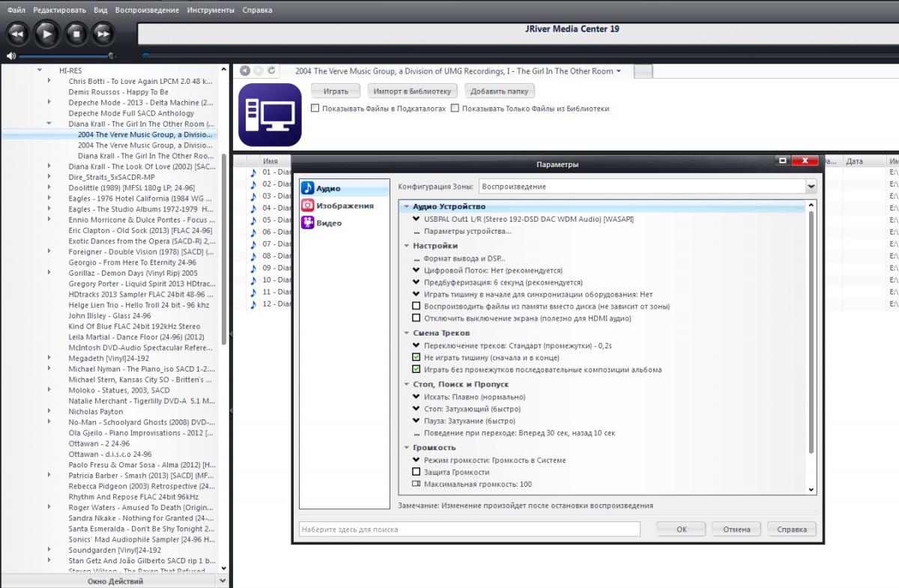Skip to next track button
Image resolution: width=899 pixels, height=588 pixels.
tap(103, 34)
